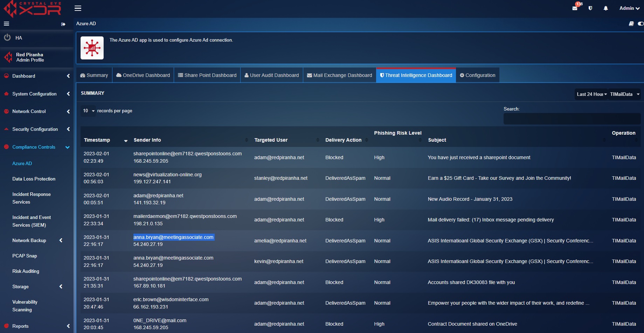Select subject 'Accounts shared DK30083 file with you'
This screenshot has width=644, height=333.
471,282
